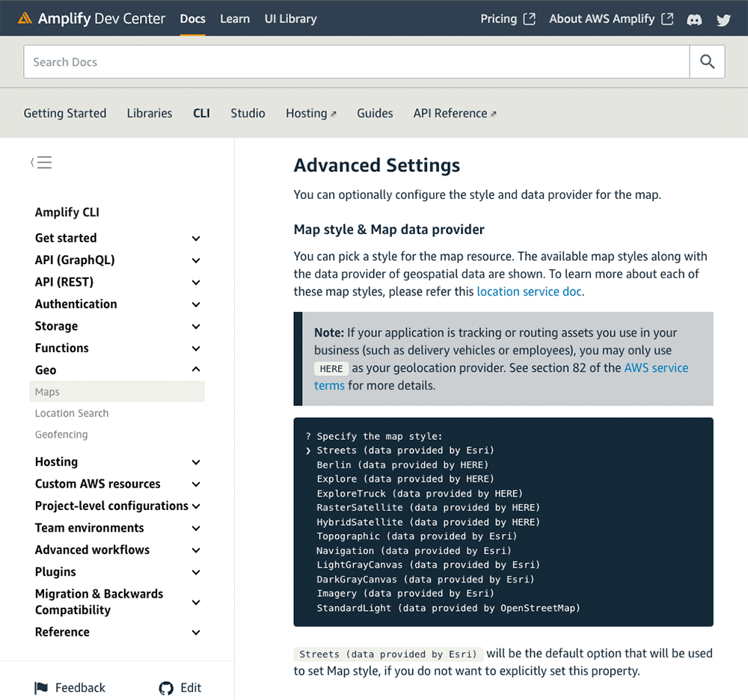748x700 pixels.
Task: Click external-link icon beside About AWS Amplify
Action: pyautogui.click(x=667, y=19)
